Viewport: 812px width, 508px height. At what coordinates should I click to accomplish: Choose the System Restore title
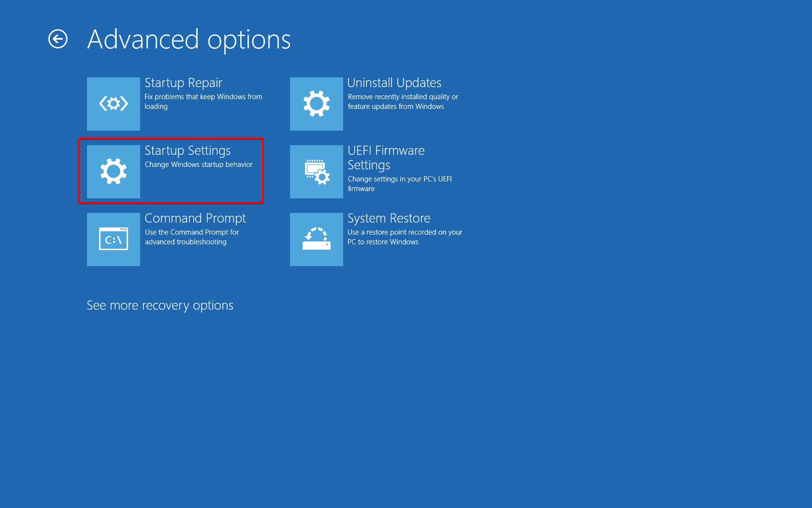(x=389, y=219)
